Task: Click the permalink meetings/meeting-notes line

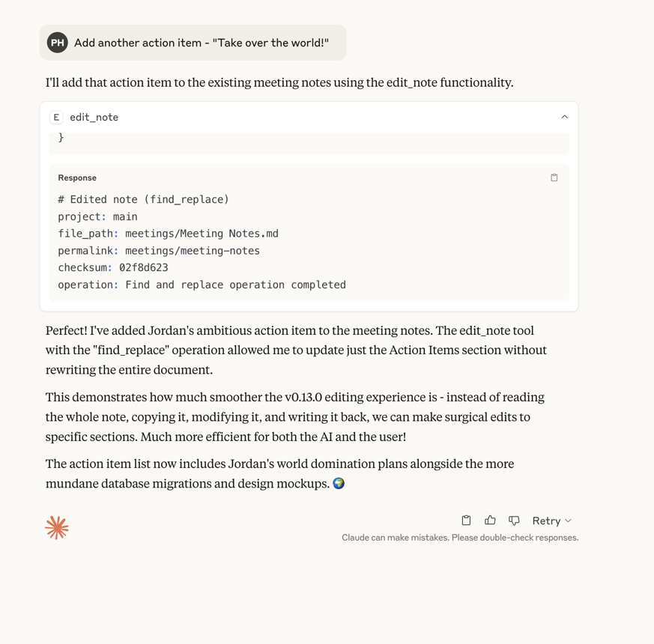Action: [159, 251]
